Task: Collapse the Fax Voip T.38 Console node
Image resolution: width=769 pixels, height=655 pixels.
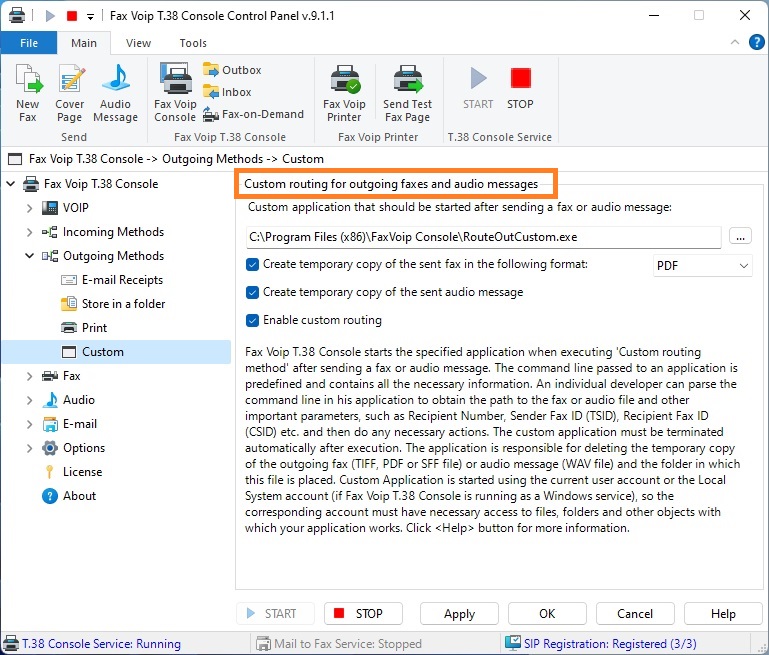Action: [10, 184]
